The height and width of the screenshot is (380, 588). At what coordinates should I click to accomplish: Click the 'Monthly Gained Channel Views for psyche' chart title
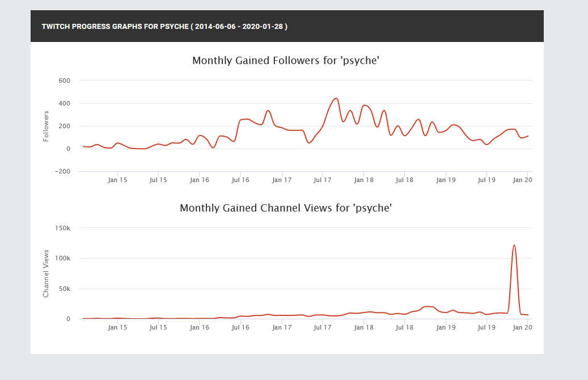pos(286,208)
